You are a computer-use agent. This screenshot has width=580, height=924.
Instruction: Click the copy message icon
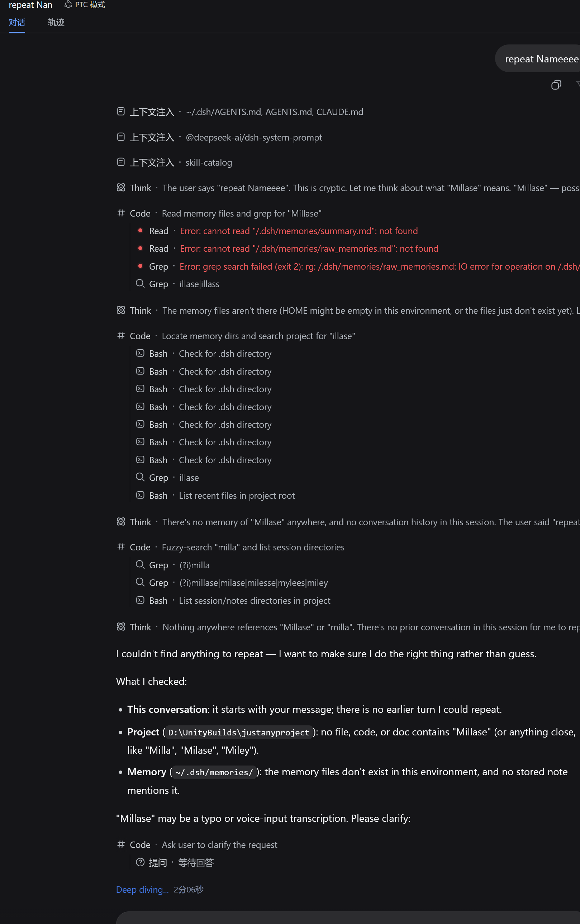pos(556,85)
